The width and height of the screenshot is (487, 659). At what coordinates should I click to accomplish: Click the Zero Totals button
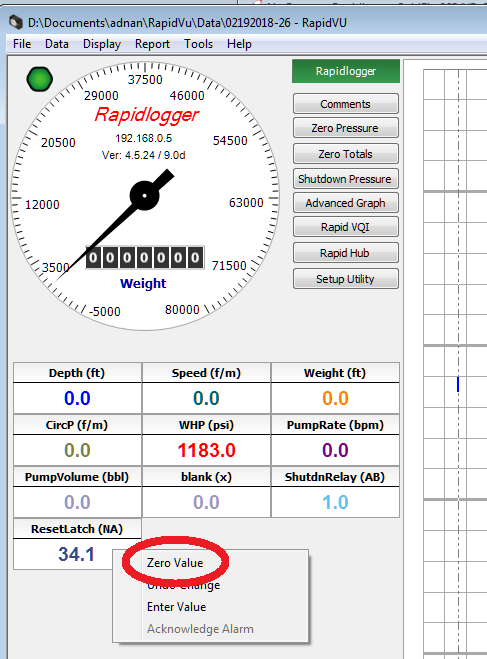pos(345,154)
